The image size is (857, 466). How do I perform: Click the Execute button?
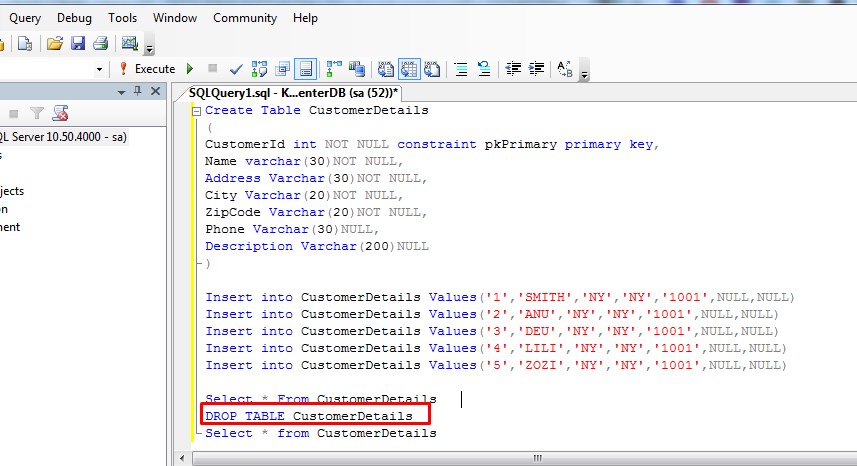tap(148, 69)
